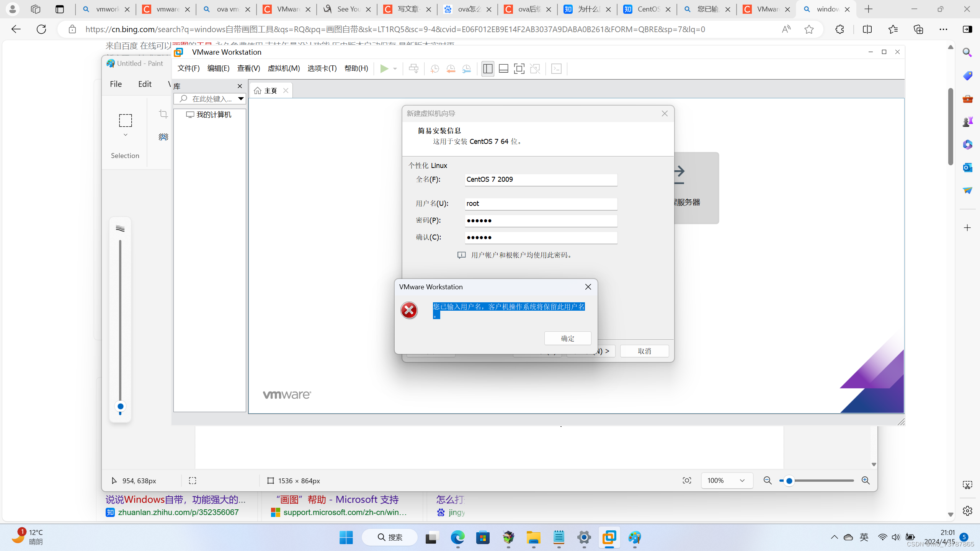
Task: Toggle VMware thumbnail bar view
Action: point(503,69)
